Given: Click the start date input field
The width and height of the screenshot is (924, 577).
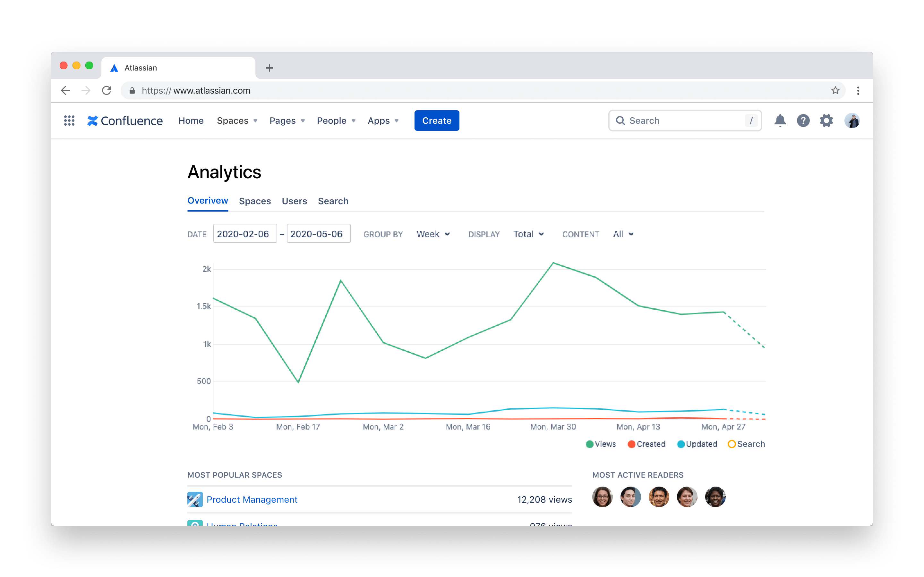Looking at the screenshot, I should tap(244, 234).
